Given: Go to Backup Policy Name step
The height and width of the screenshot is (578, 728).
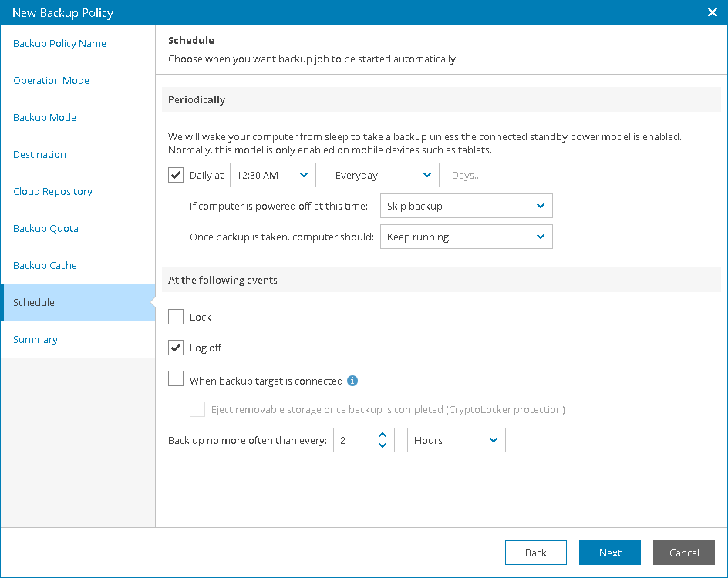Looking at the screenshot, I should 60,44.
